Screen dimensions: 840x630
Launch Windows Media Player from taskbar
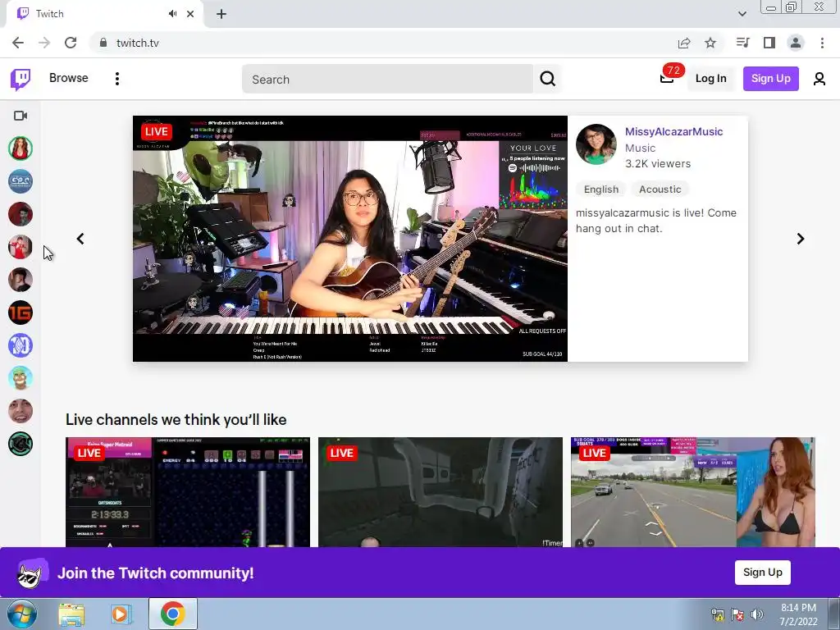(121, 614)
